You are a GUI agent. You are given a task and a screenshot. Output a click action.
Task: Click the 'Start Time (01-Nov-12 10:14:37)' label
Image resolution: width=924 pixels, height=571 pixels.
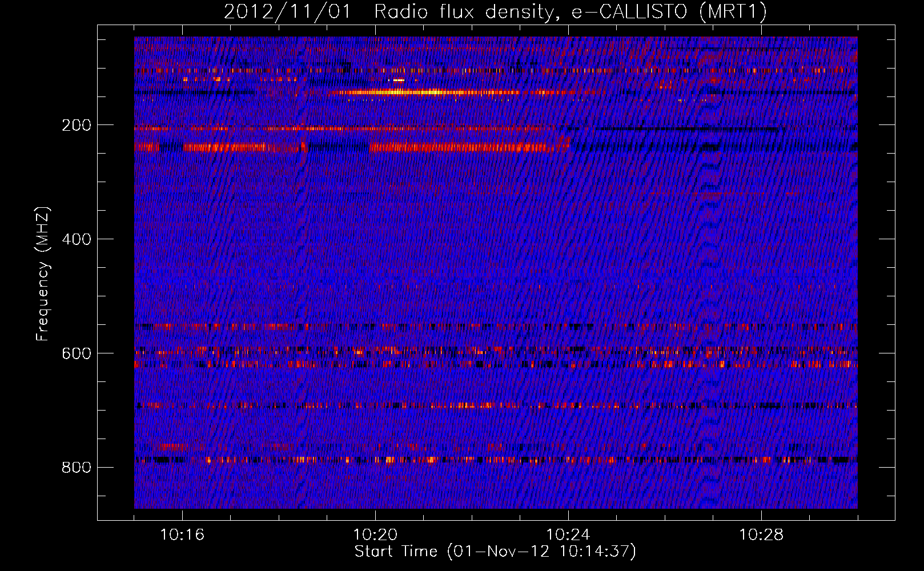point(495,552)
